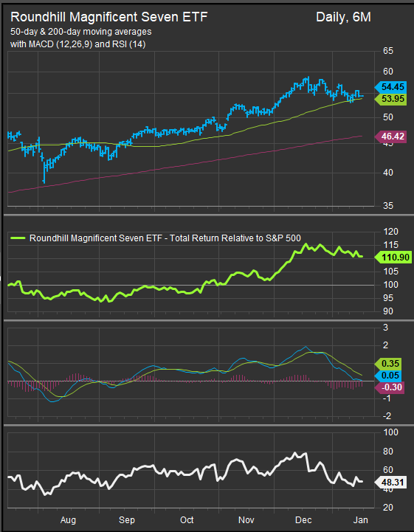Click the green 0.35 MACD signal tag
The width and height of the screenshot is (414, 532).
click(x=389, y=364)
